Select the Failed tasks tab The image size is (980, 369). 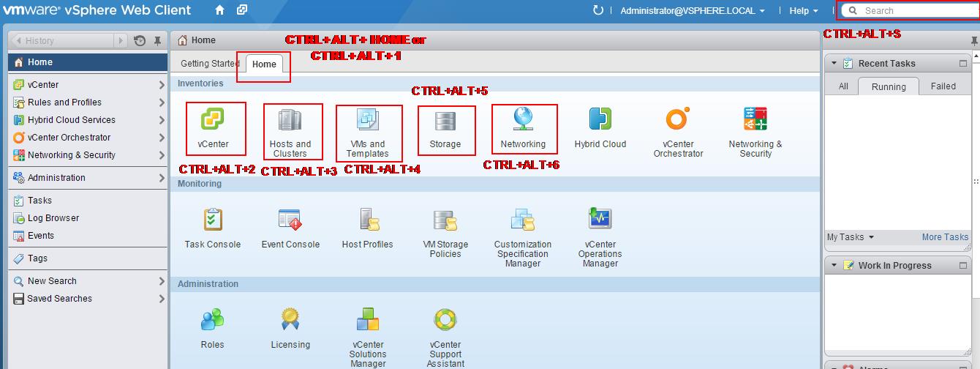[x=943, y=86]
